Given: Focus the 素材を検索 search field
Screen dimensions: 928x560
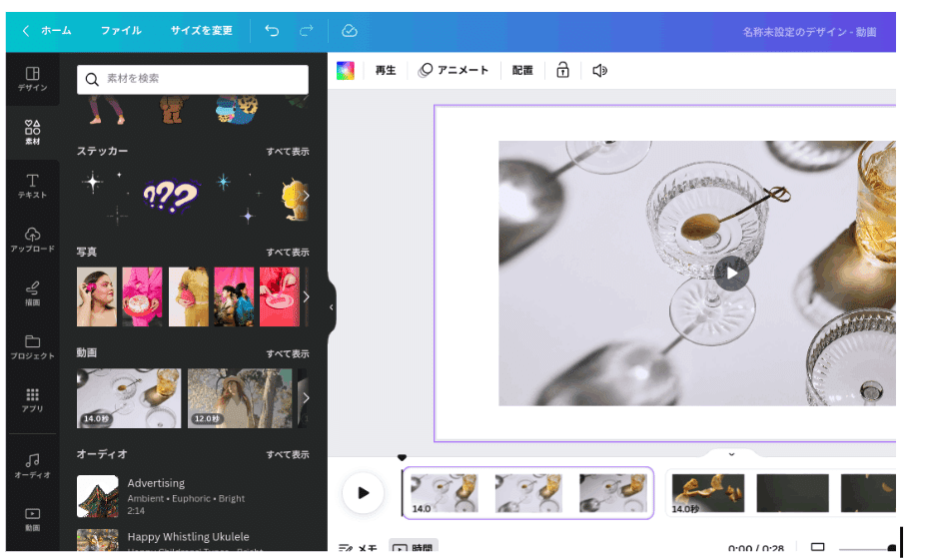Looking at the screenshot, I should [x=193, y=79].
